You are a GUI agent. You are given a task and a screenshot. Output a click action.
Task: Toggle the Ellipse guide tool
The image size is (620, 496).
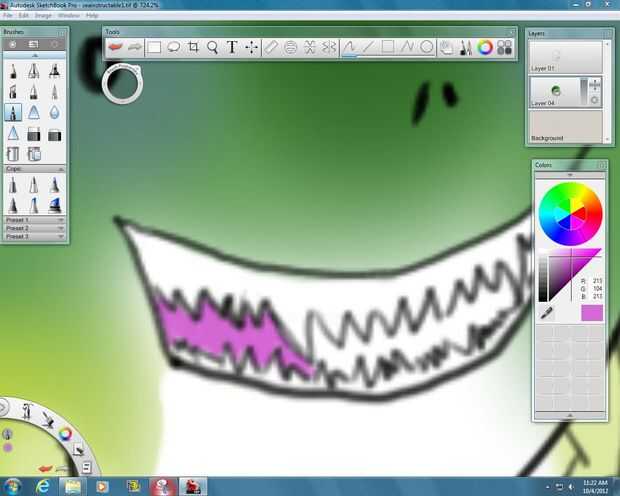click(x=291, y=47)
